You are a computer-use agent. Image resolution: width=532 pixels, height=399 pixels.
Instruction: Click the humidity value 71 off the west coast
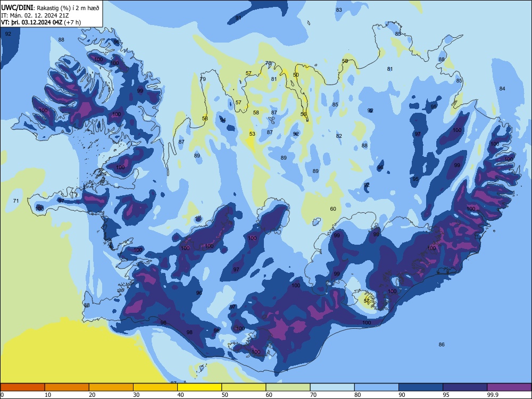pyautogui.click(x=16, y=201)
